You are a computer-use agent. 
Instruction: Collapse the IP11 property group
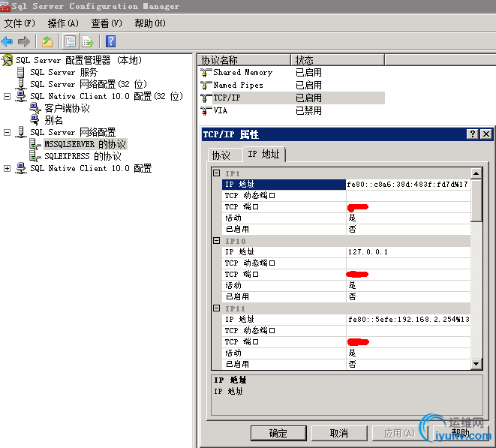coord(216,308)
